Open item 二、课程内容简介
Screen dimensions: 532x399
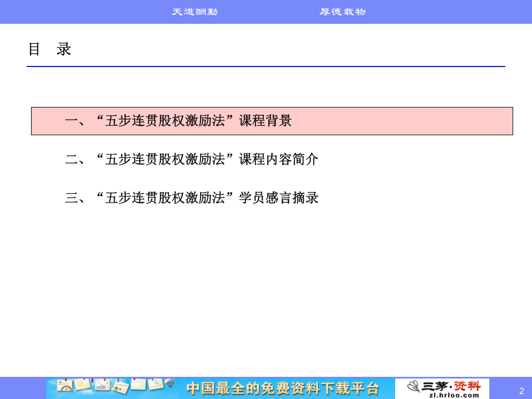pos(192,159)
